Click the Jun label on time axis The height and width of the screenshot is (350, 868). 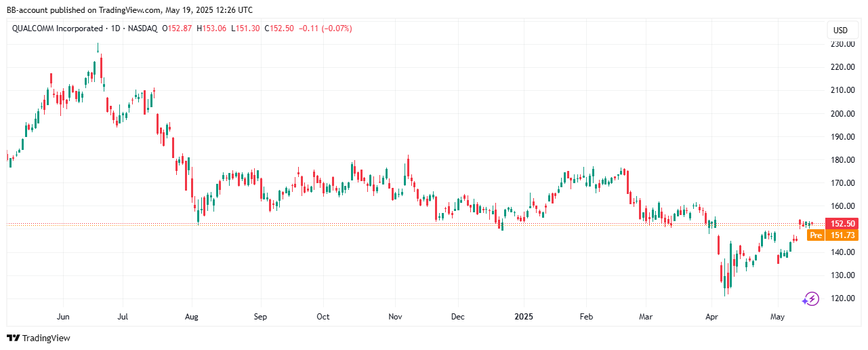coord(63,317)
